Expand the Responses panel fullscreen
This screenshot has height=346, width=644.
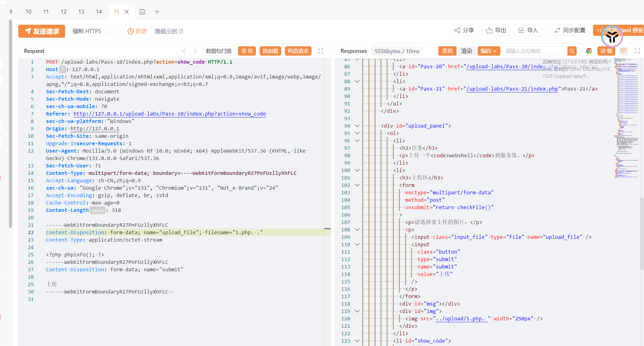[x=637, y=51]
